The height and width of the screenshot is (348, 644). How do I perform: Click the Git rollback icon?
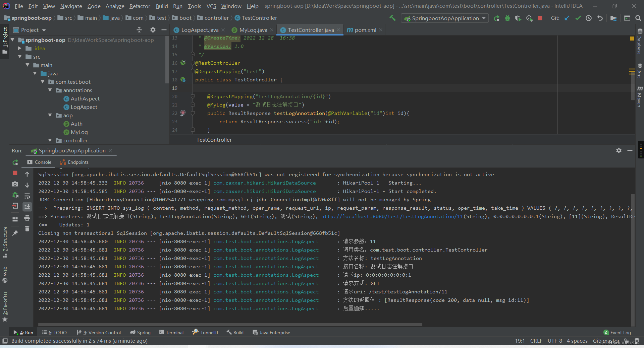pos(600,18)
